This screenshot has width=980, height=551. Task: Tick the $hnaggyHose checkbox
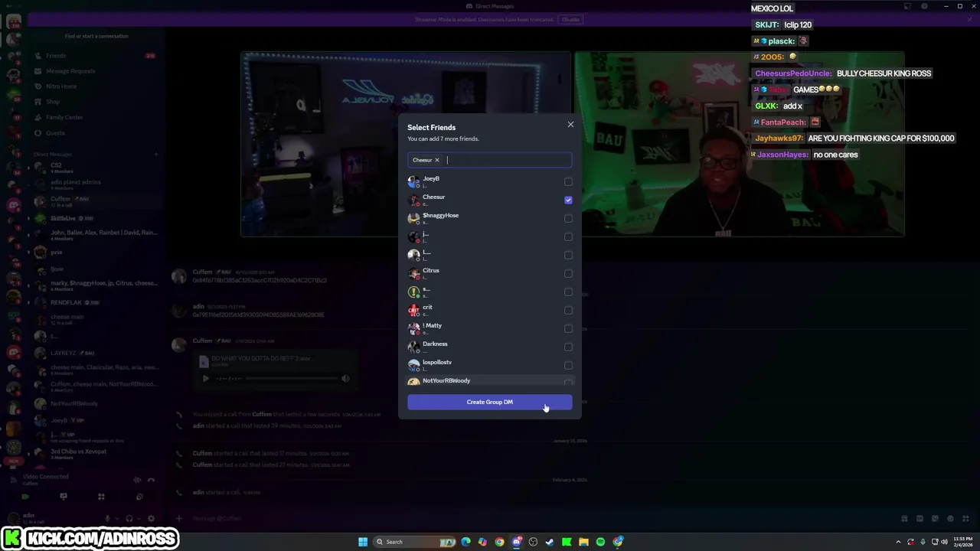pos(568,218)
